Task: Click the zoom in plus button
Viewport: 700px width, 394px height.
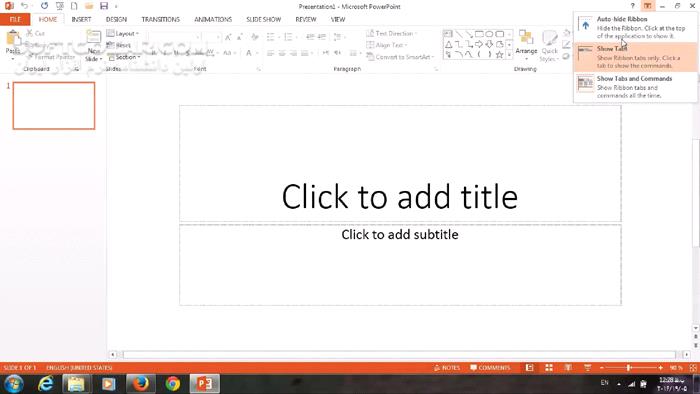Action: 661,368
